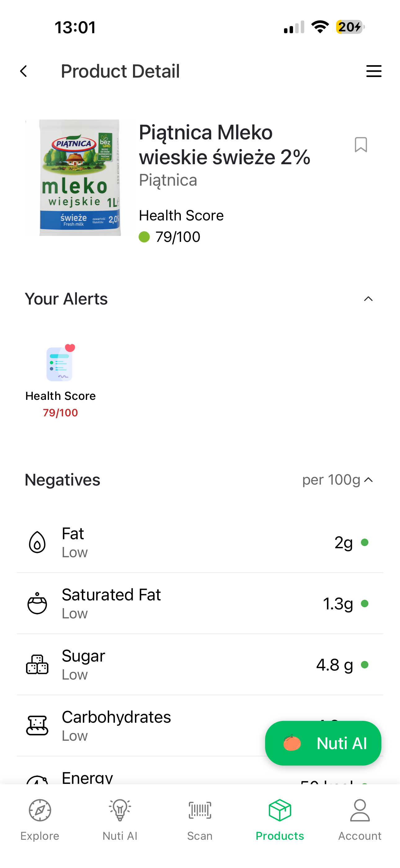Tap the green Health Score indicator dot
400x868 pixels.
(144, 237)
